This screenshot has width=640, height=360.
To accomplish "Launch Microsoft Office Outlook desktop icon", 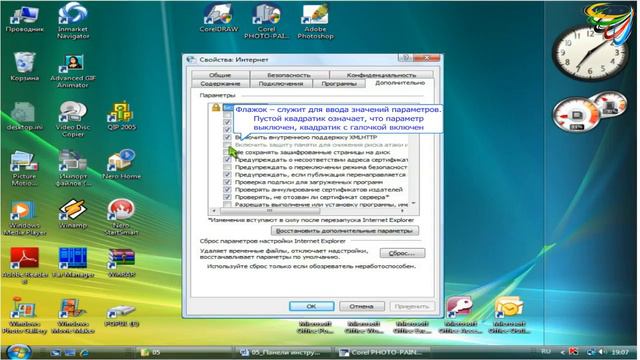I will click(x=509, y=315).
